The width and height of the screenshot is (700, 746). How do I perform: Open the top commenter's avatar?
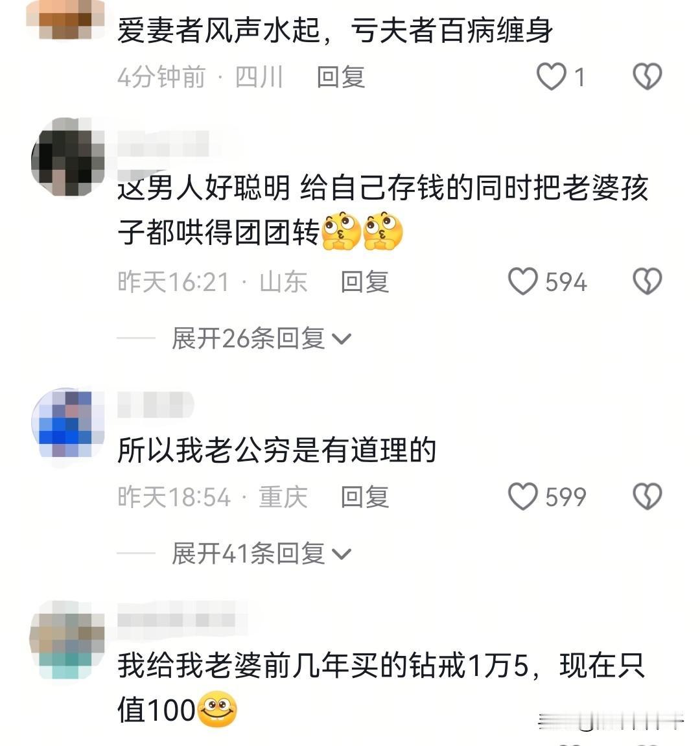65,19
